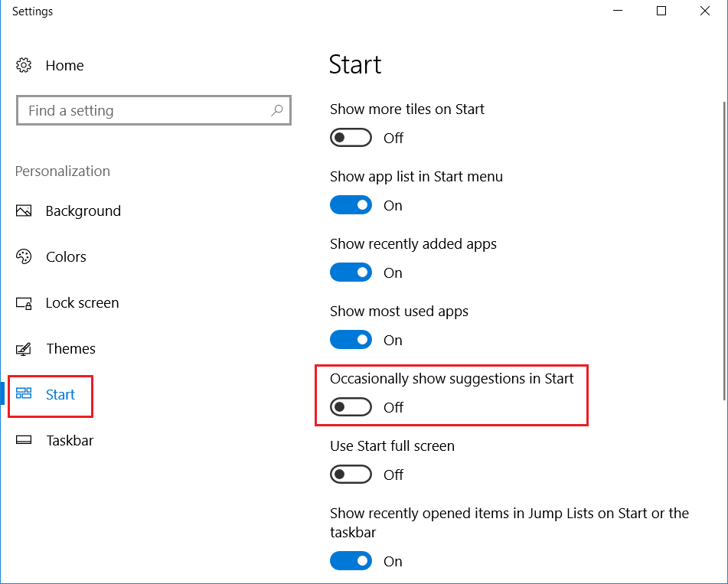Click the Taskbar icon in sidebar
This screenshot has height=584, width=728.
[24, 441]
